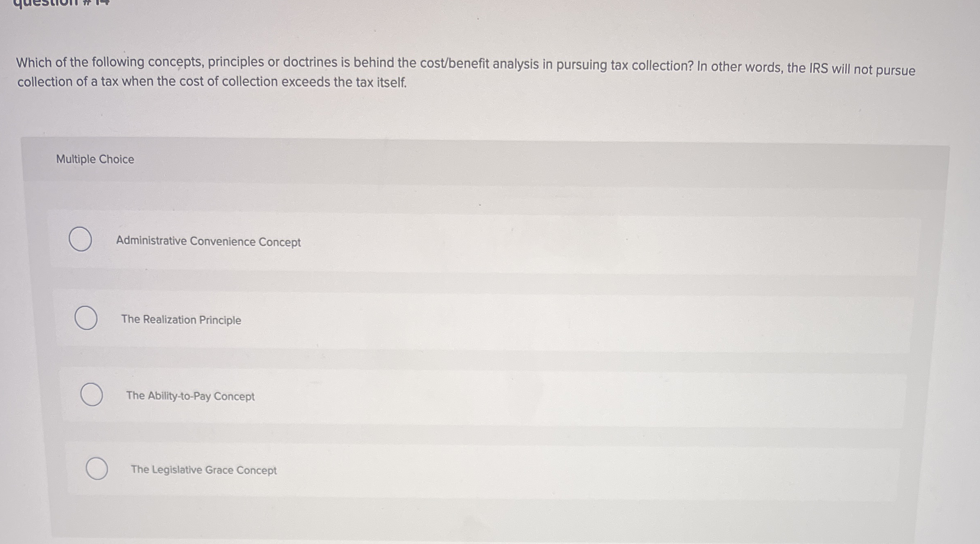Select the Ability-to-Pay Concept radio button

(91, 394)
